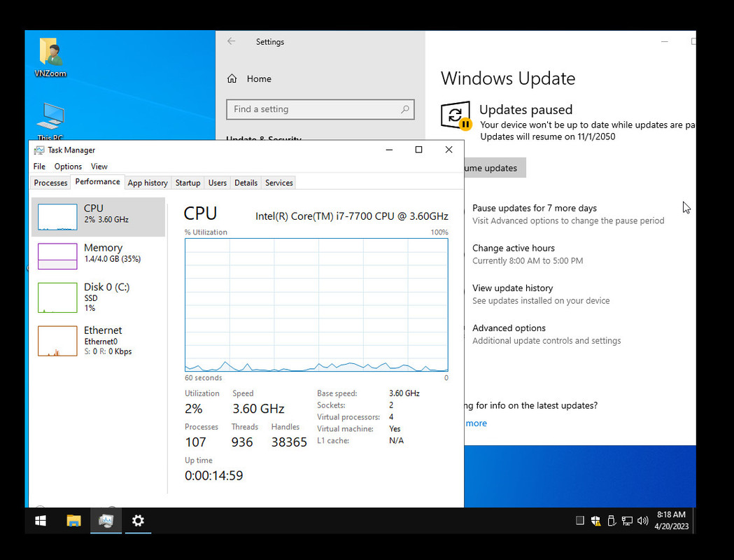This screenshot has width=734, height=560.
Task: Click the Intel(R) Core(TM) i7-7700 CPU text
Action: click(x=351, y=216)
